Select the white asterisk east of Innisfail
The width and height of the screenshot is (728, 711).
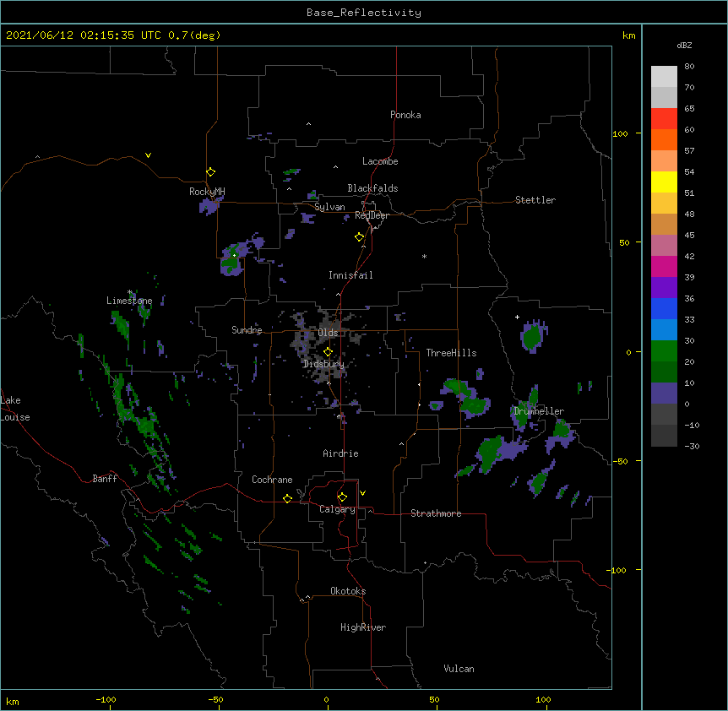point(424,256)
